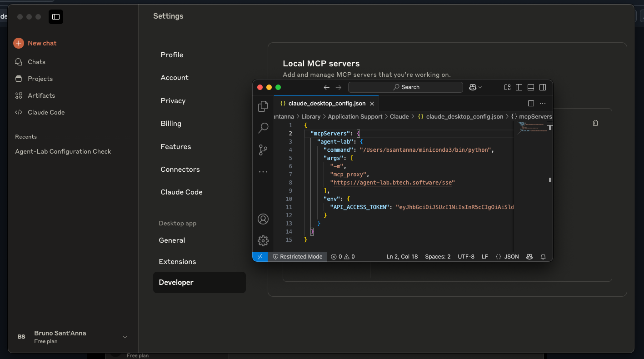
Task: Open Accounts icon in VS Code activity bar
Action: click(x=263, y=219)
